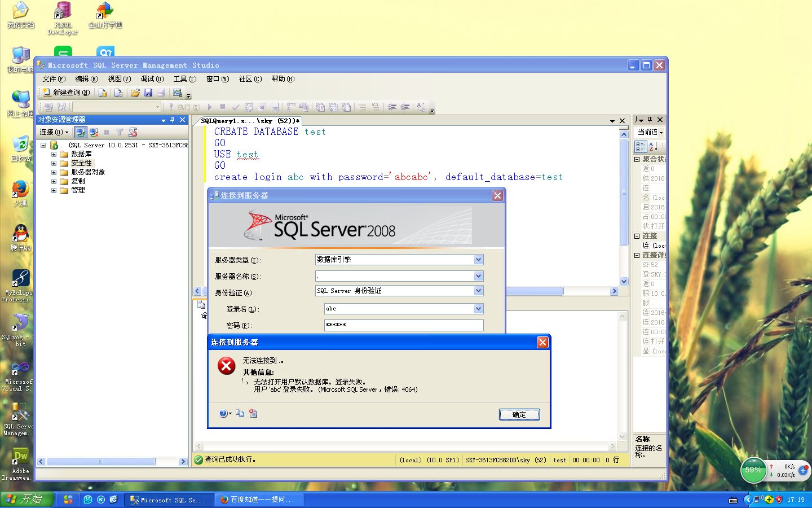Open the 视图(V) menu
Screen dimensions: 812x508
click(x=119, y=79)
